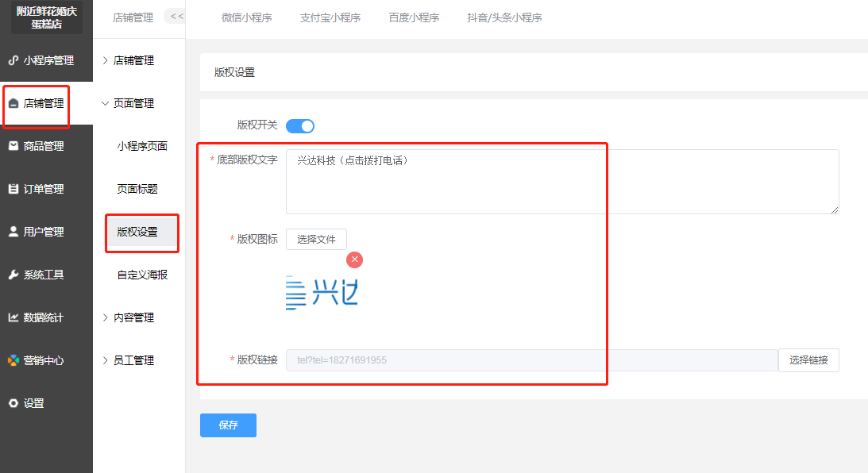Click the 设置 gear icon
Image resolution: width=868 pixels, height=473 pixels.
[14, 403]
